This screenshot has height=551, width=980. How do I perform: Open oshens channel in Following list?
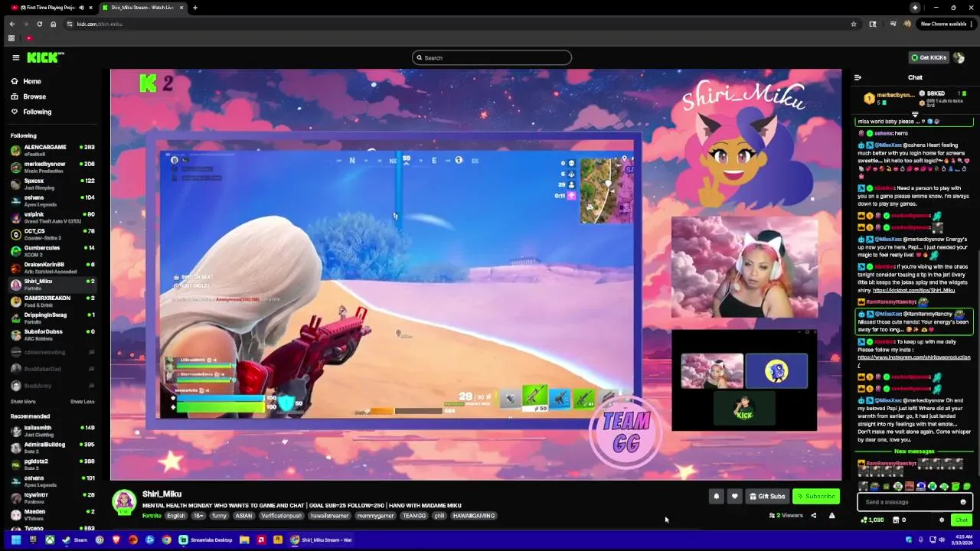[x=52, y=201]
